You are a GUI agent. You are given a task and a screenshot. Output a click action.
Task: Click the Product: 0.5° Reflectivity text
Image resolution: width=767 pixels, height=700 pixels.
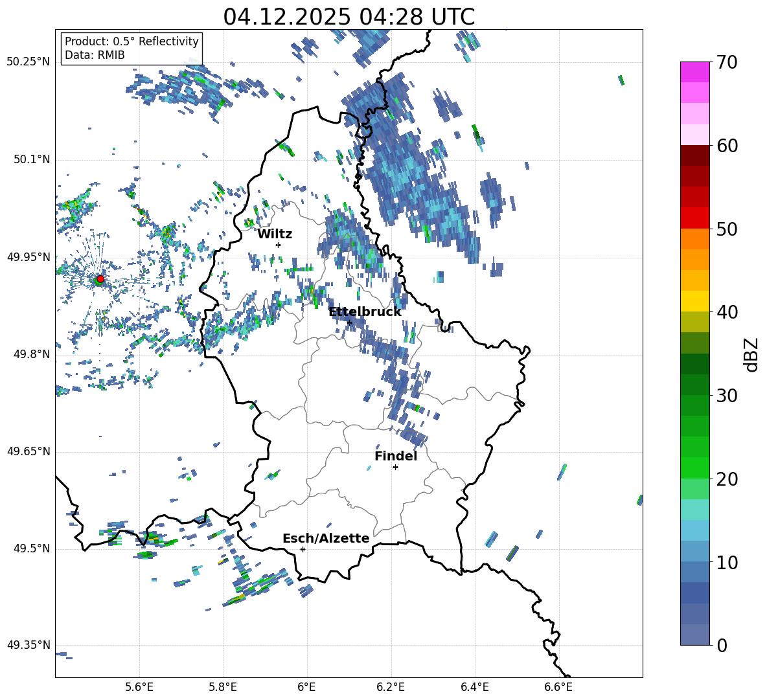pyautogui.click(x=132, y=41)
